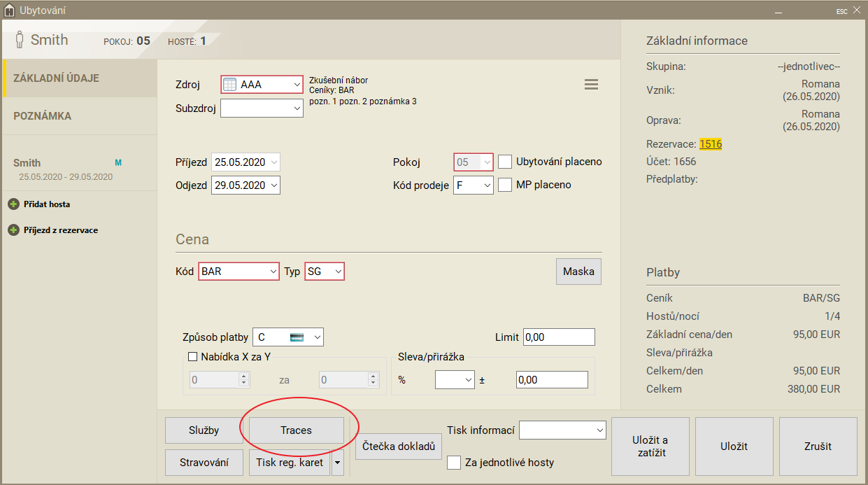868x485 pixels.
Task: Open the Subzdroj dropdown
Action: 262,108
